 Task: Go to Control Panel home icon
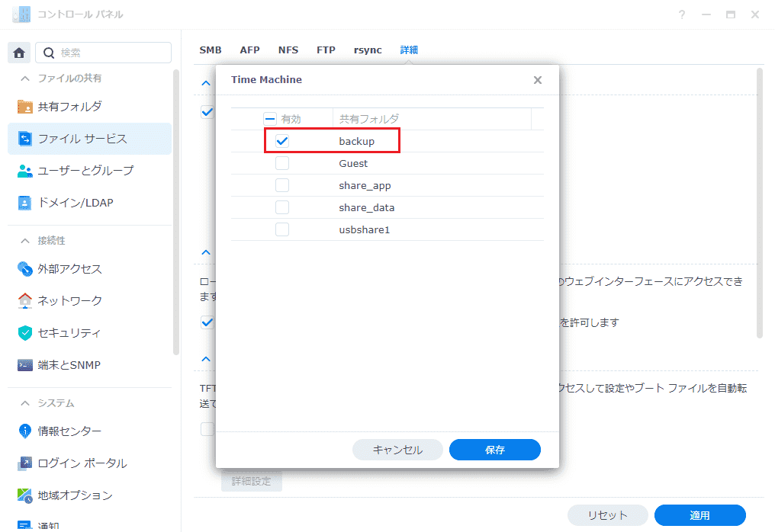(x=19, y=53)
